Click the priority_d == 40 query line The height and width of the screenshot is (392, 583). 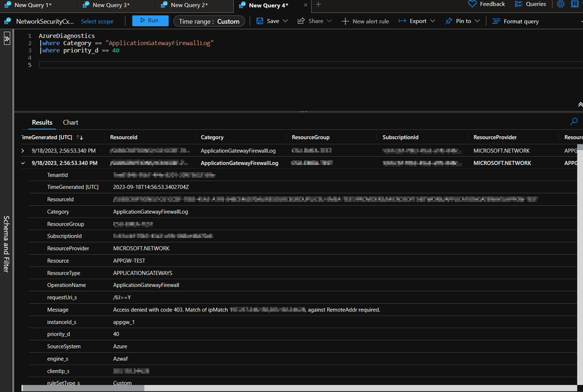click(79, 51)
